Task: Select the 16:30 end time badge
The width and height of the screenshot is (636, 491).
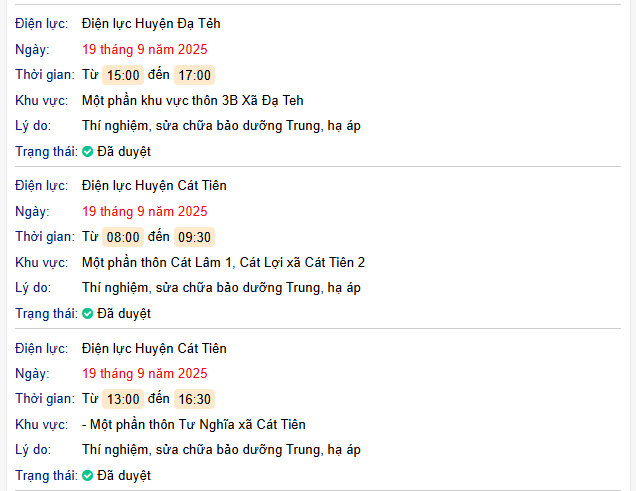Action: click(194, 399)
